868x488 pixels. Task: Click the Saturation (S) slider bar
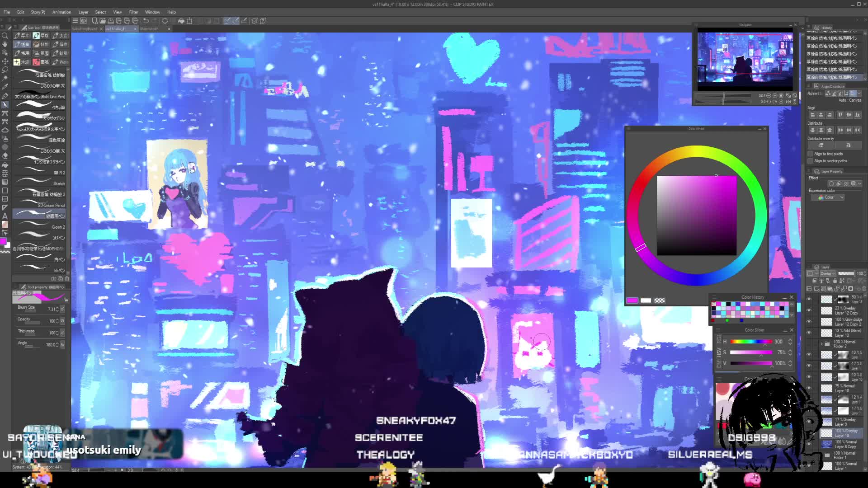click(x=751, y=352)
